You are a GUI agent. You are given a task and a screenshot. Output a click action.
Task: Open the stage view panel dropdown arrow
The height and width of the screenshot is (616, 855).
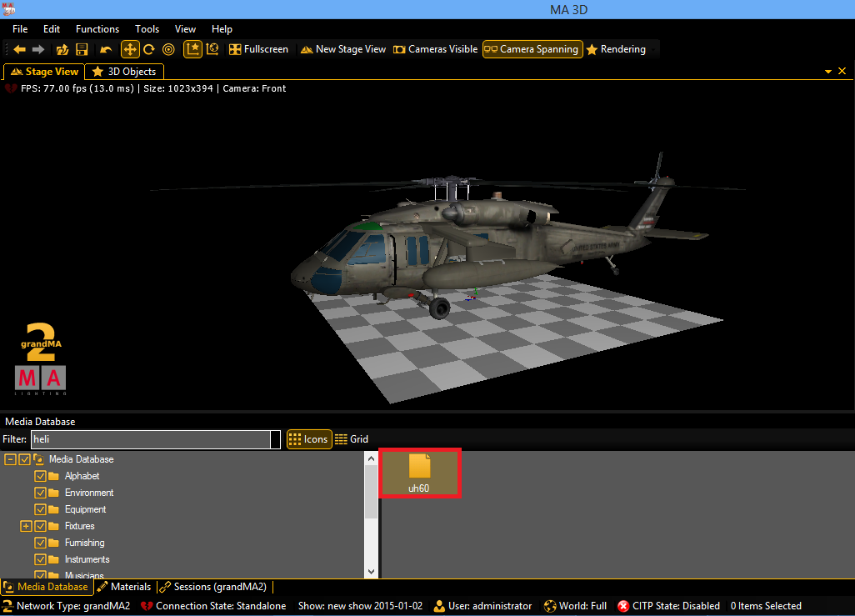[x=828, y=72]
